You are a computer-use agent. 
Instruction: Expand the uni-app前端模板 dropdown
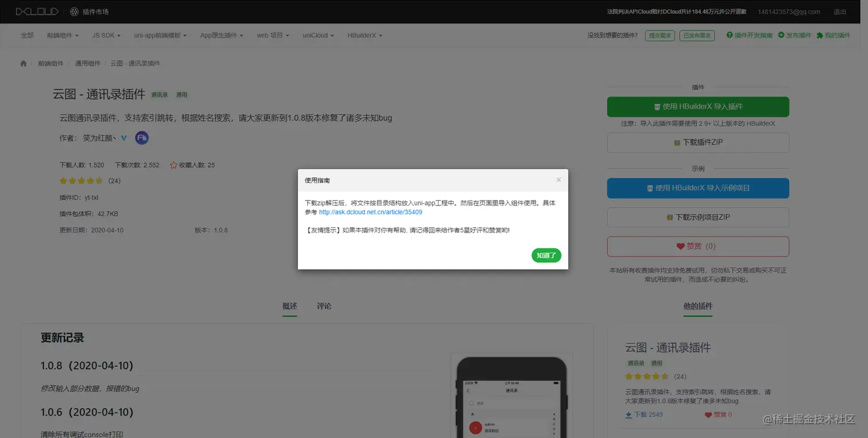tap(161, 35)
